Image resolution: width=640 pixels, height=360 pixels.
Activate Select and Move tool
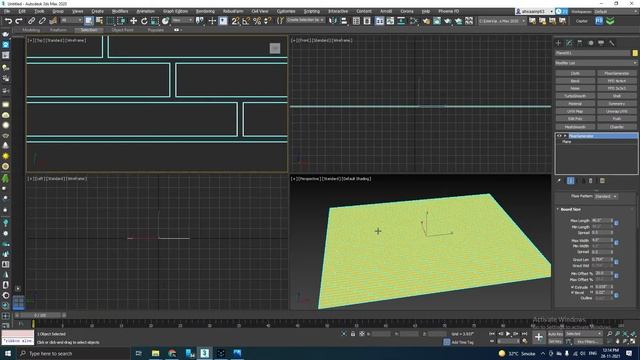pos(133,21)
